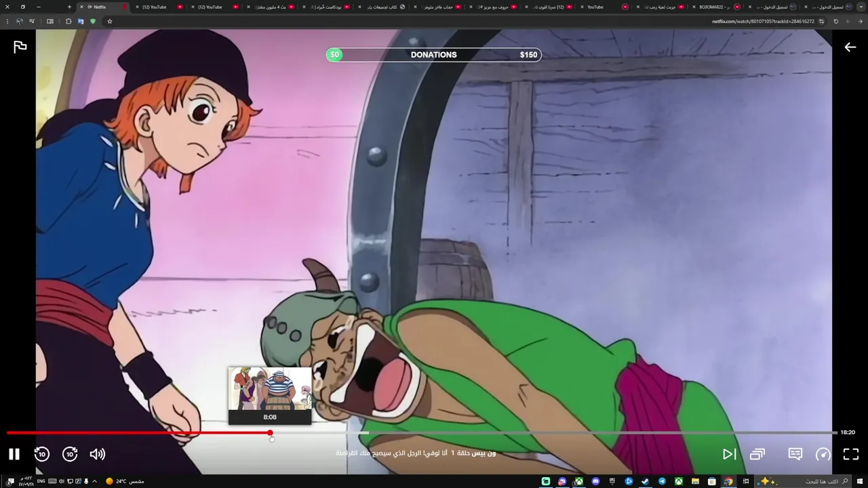Image resolution: width=868 pixels, height=488 pixels.
Task: Open Microsoft Store from the taskbar
Action: (x=712, y=481)
